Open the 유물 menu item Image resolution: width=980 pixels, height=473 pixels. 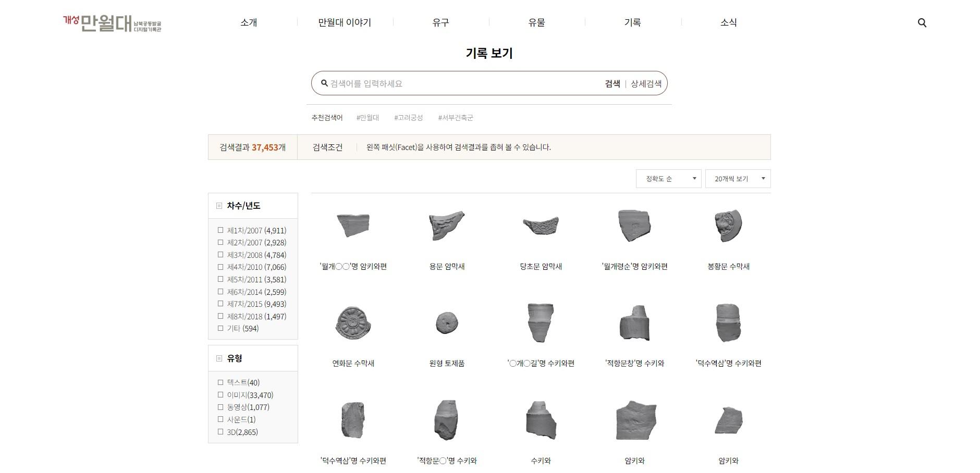pyautogui.click(x=536, y=22)
